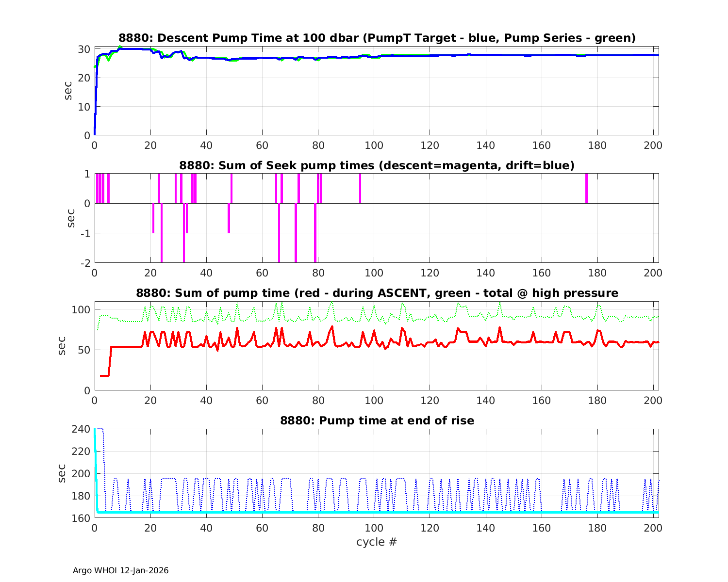
Task: Click the isolated magenta bar near cycle 176
Action: point(586,188)
